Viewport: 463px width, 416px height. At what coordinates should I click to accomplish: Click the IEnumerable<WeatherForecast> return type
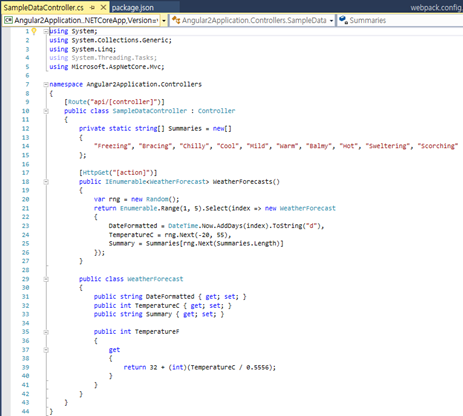point(157,182)
